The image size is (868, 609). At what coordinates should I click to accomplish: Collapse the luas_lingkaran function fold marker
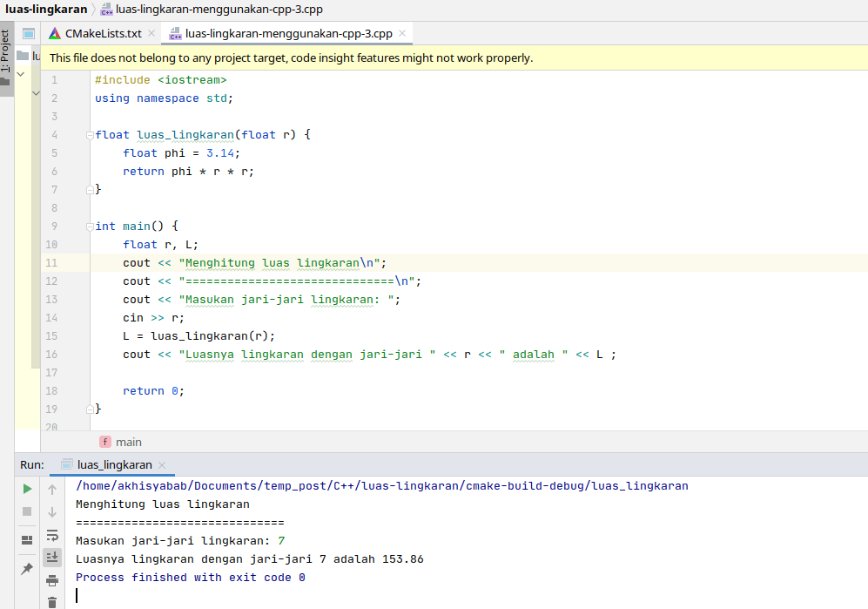click(x=90, y=135)
